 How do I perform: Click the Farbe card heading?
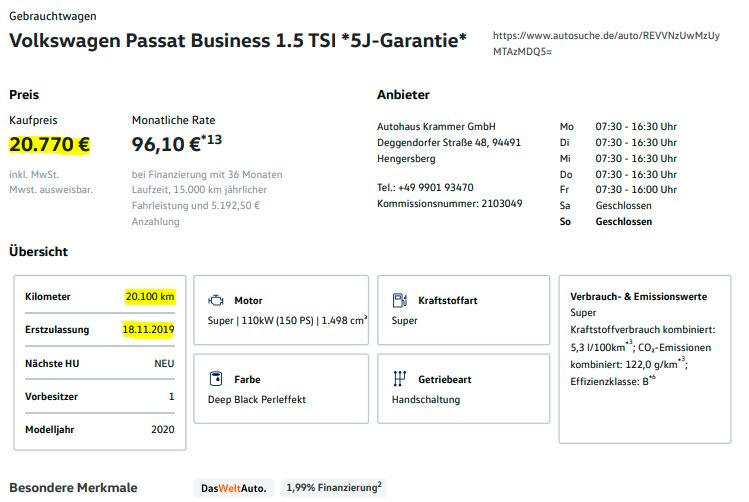[x=247, y=379]
